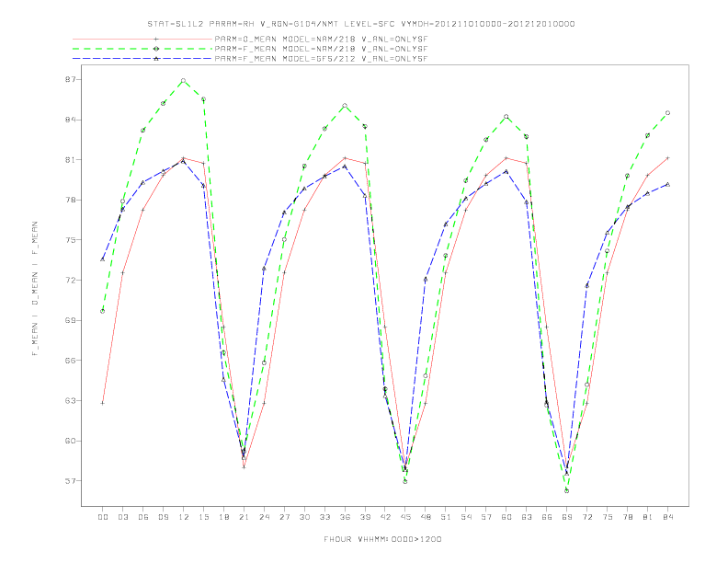Click x-axis hour label 03
This screenshot has height=563, width=728.
tap(122, 517)
